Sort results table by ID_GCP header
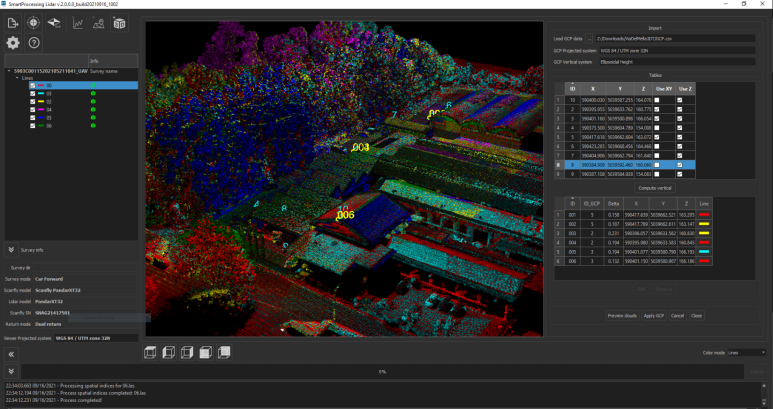The height and width of the screenshot is (409, 773). click(591, 204)
